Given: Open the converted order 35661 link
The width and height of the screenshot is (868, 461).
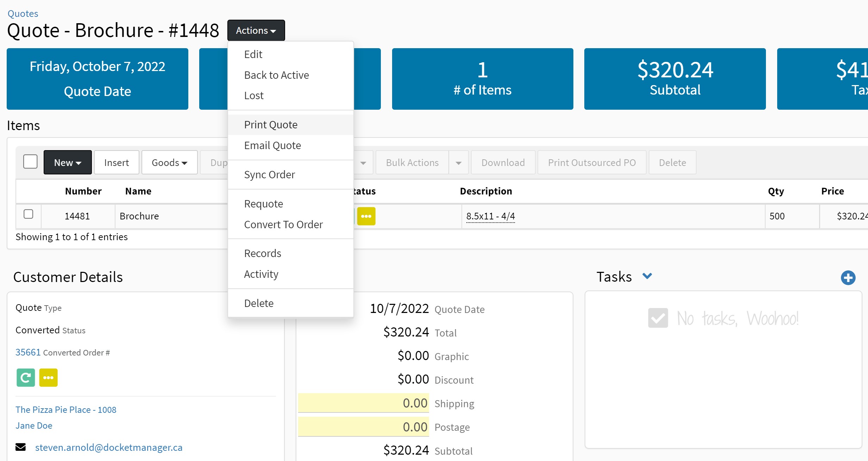Looking at the screenshot, I should 28,352.
